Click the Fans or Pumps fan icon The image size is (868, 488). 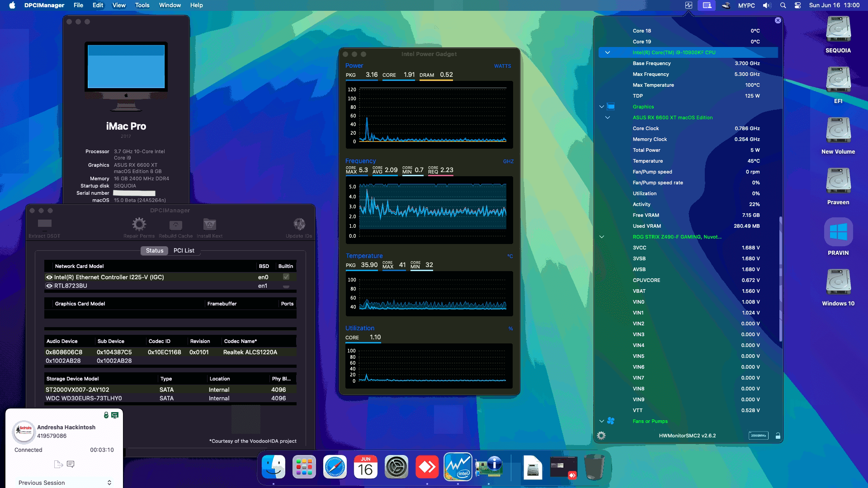click(x=611, y=421)
